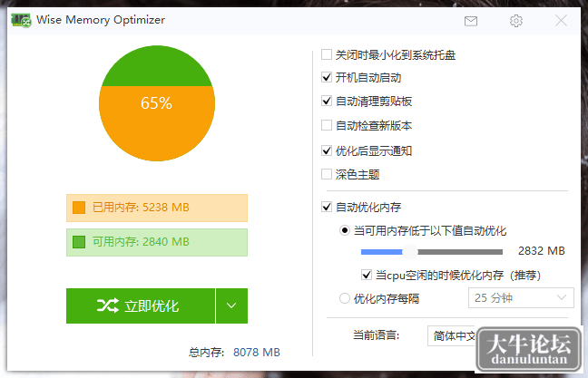Click the shuffle icon on 立即优化 button
Viewport: 588px width, 378px height.
click(x=108, y=305)
